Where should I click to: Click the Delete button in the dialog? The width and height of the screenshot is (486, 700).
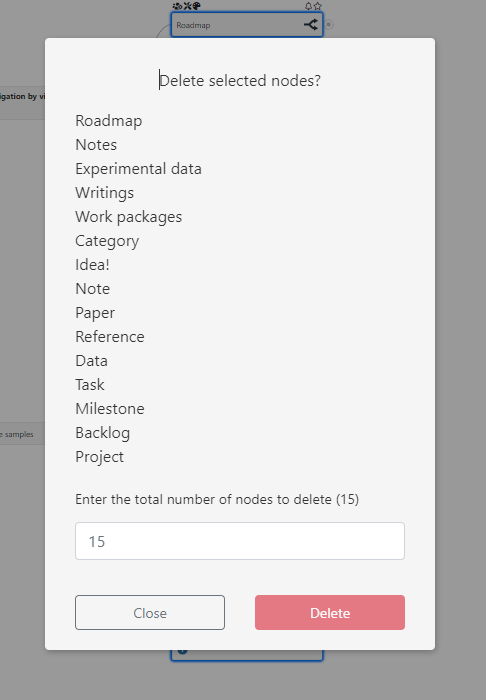tap(330, 612)
